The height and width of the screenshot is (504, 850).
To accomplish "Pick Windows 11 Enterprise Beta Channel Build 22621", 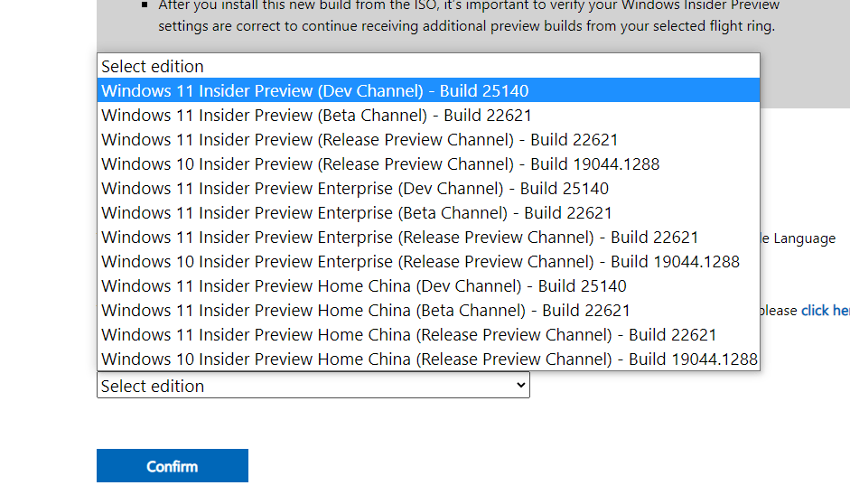I will (x=357, y=213).
